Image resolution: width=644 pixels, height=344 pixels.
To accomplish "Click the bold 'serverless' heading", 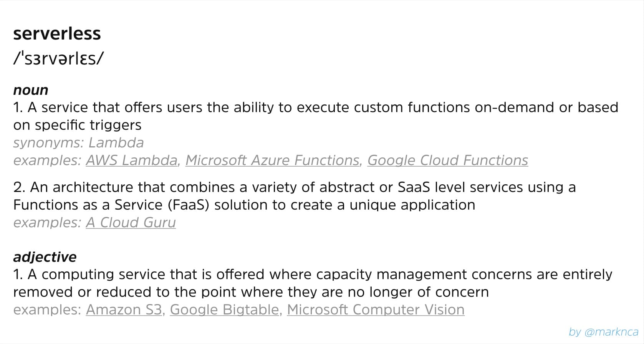I will point(57,34).
